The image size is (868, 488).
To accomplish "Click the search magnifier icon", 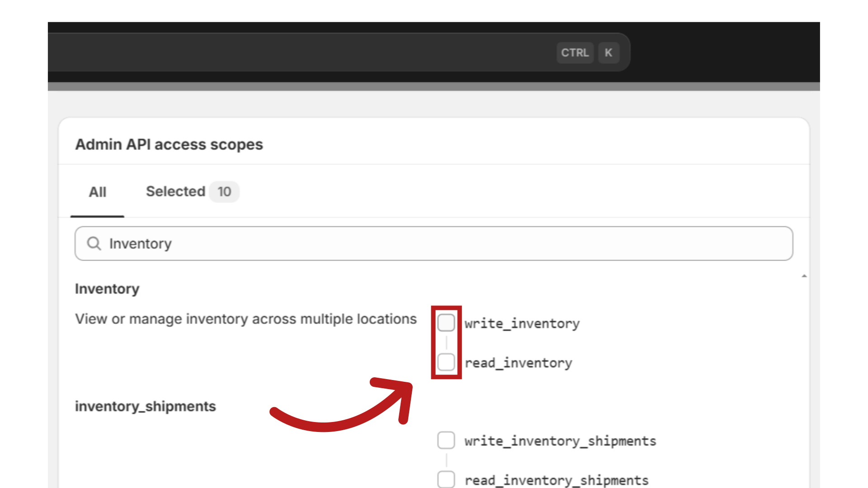I will pyautogui.click(x=94, y=244).
